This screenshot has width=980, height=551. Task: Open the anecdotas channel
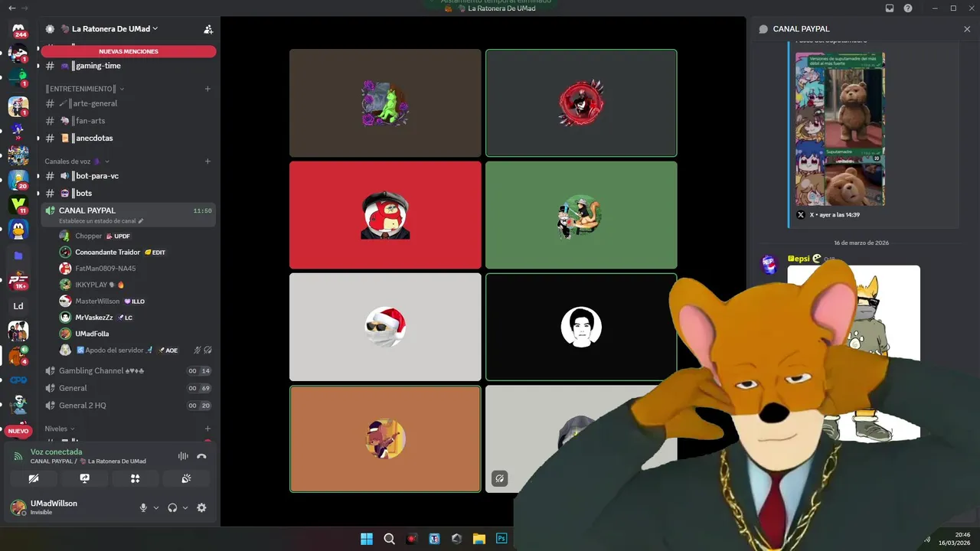coord(129,139)
